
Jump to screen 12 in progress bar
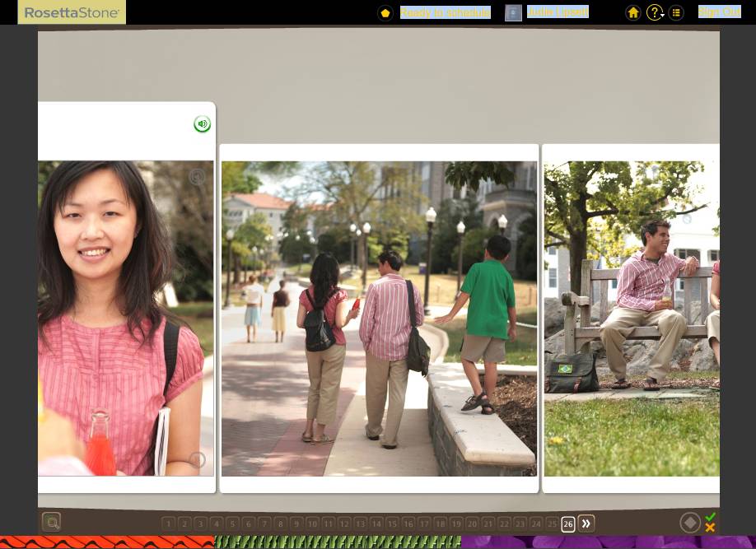(344, 523)
